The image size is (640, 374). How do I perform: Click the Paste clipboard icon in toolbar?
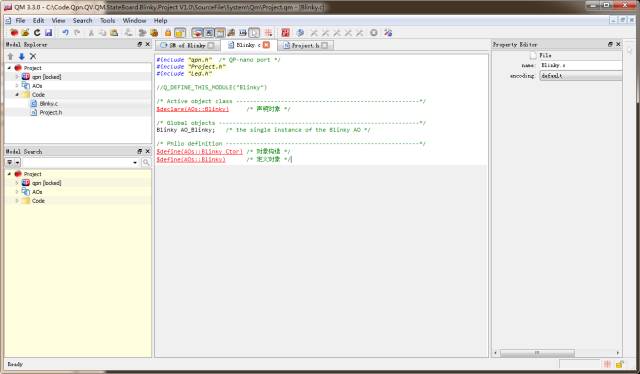(x=114, y=33)
